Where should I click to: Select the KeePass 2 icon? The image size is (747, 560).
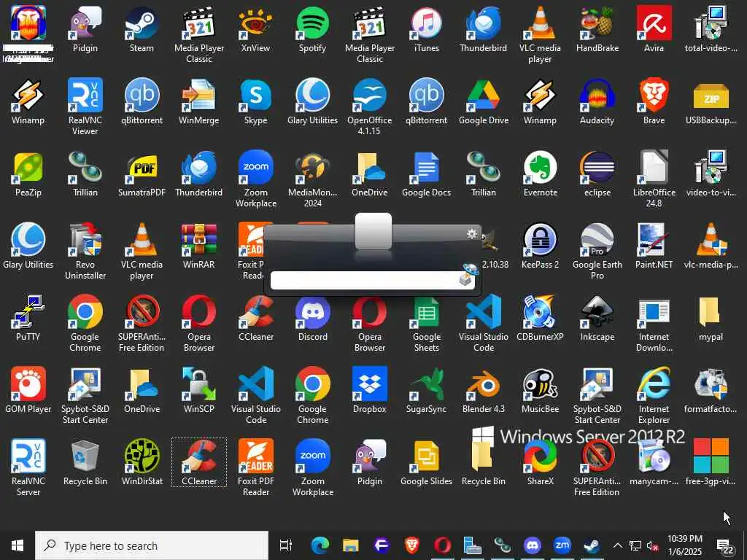click(541, 246)
